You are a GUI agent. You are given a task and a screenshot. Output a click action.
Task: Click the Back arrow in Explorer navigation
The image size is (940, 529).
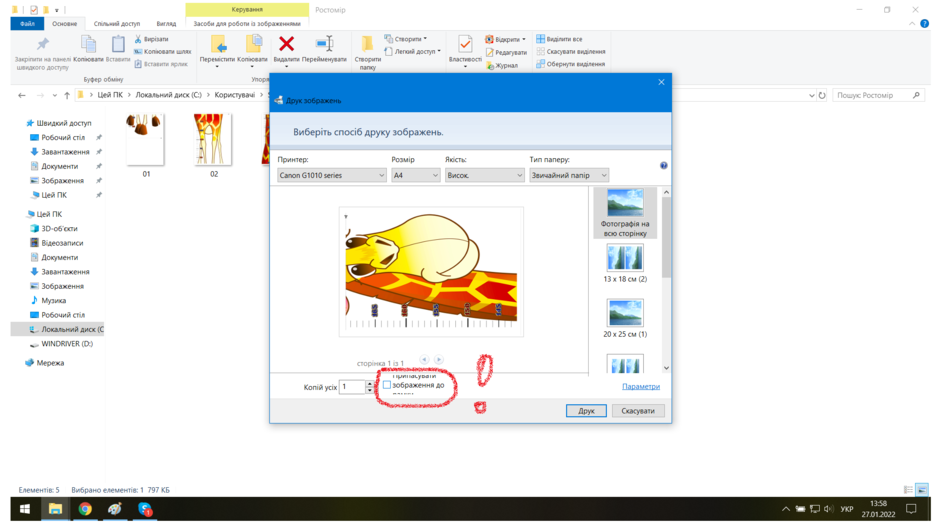(x=22, y=95)
